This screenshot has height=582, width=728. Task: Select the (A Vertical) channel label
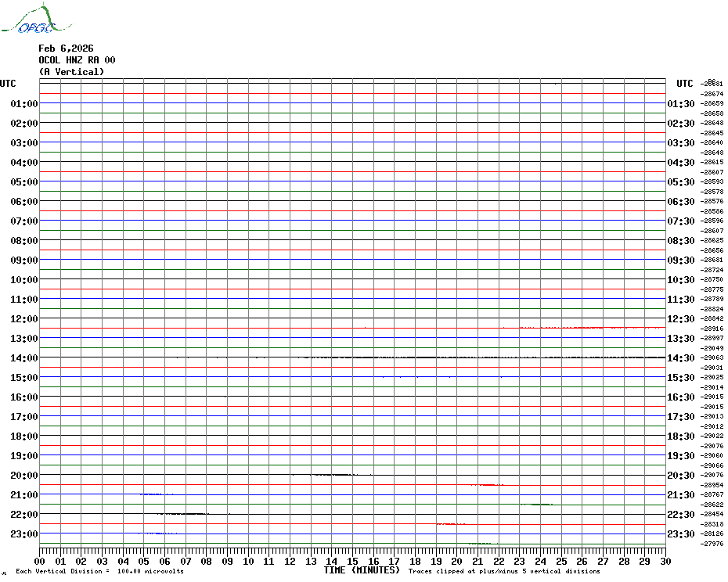(70, 72)
